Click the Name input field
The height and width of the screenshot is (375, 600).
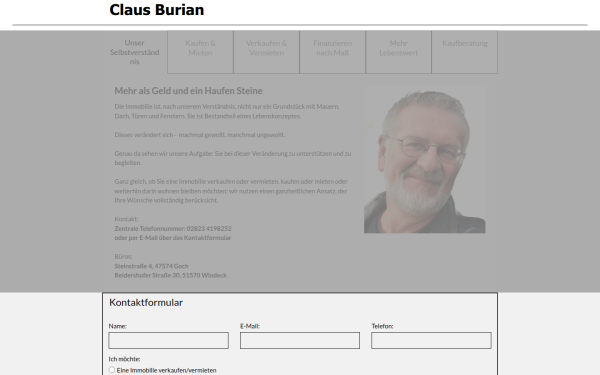168,340
